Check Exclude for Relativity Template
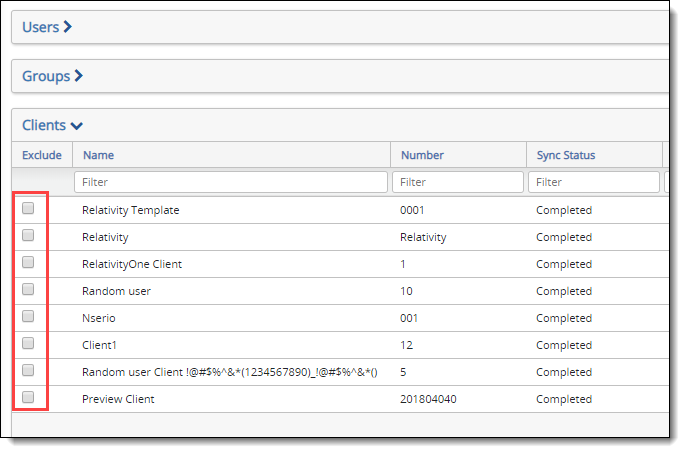This screenshot has width=685, height=453. point(28,209)
